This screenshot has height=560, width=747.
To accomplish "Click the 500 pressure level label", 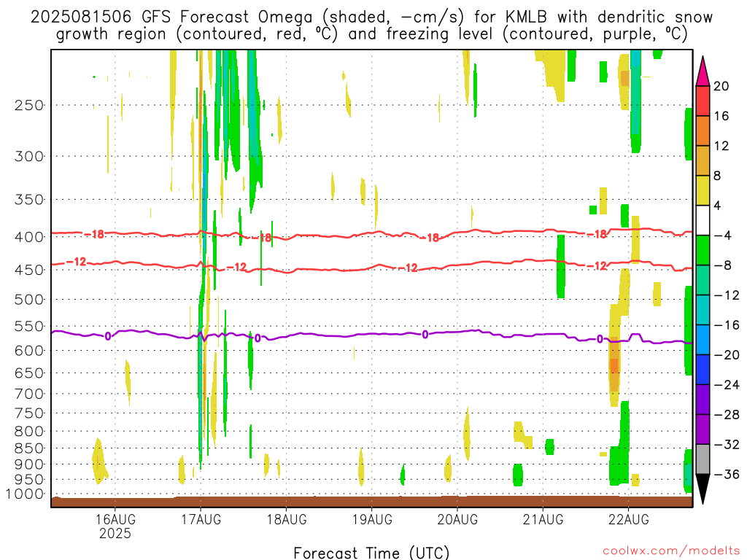I will click(x=29, y=300).
